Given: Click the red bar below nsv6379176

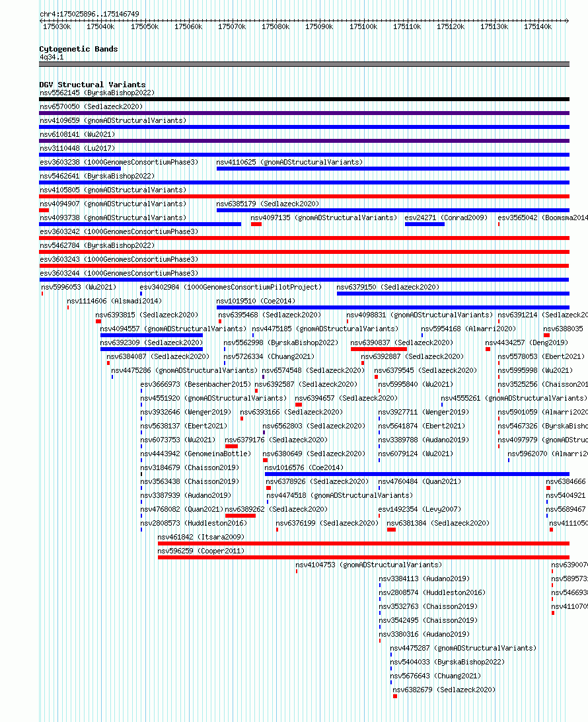Looking at the screenshot, I should tap(231, 446).
